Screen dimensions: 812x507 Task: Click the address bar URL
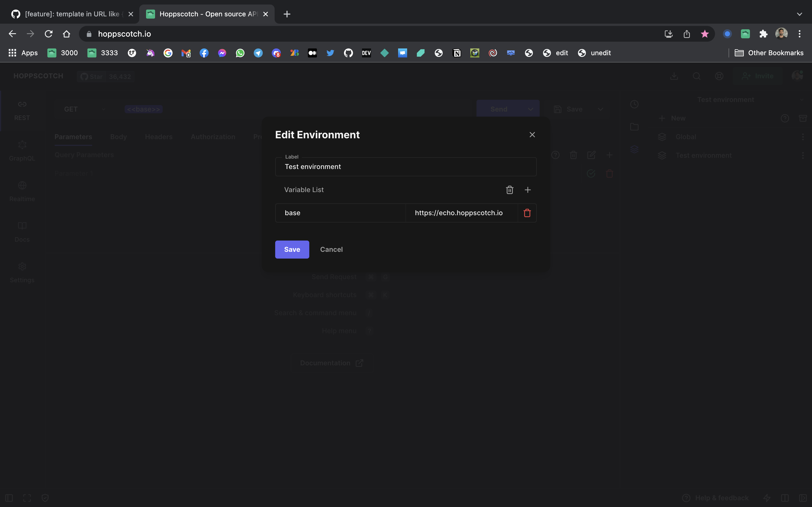(125, 34)
